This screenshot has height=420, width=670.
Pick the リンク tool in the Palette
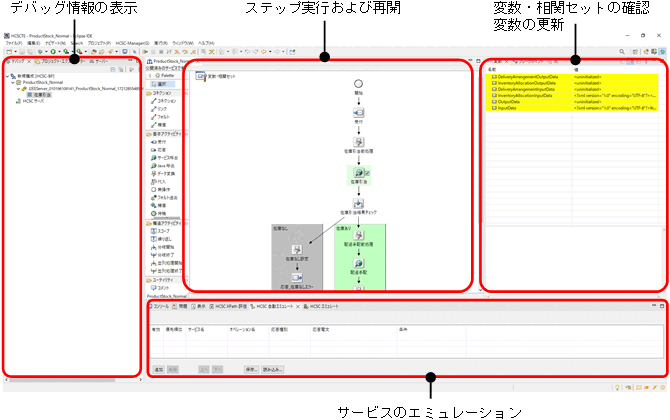click(159, 109)
